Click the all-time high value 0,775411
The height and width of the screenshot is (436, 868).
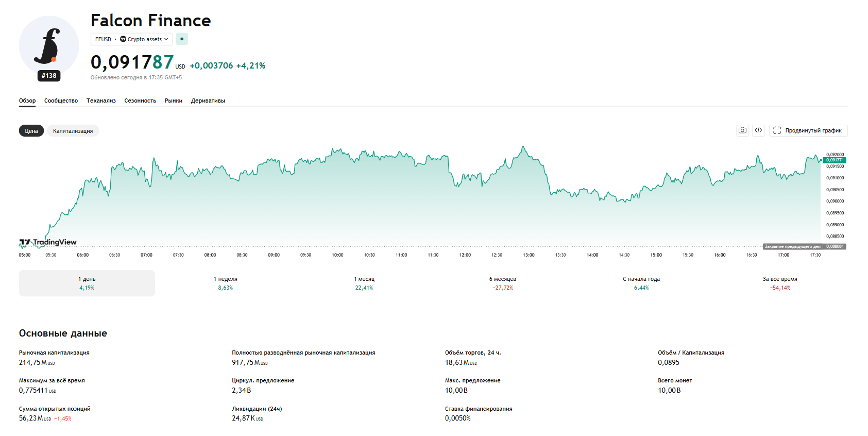38,391
